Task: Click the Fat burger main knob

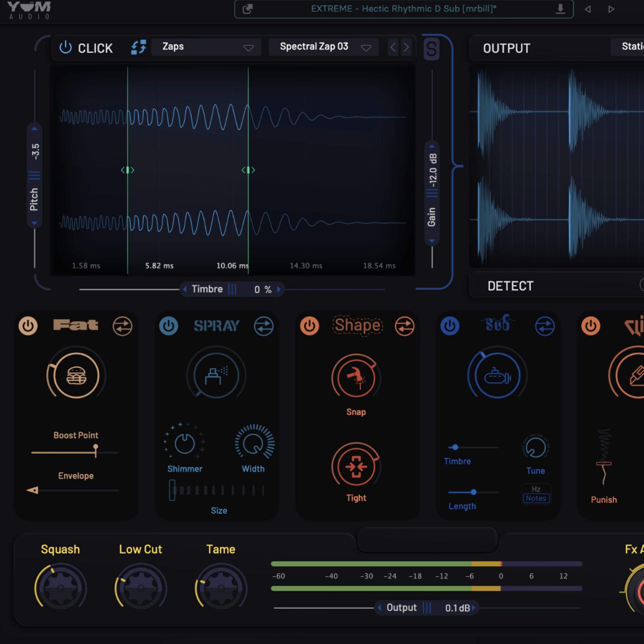Action: (76, 376)
